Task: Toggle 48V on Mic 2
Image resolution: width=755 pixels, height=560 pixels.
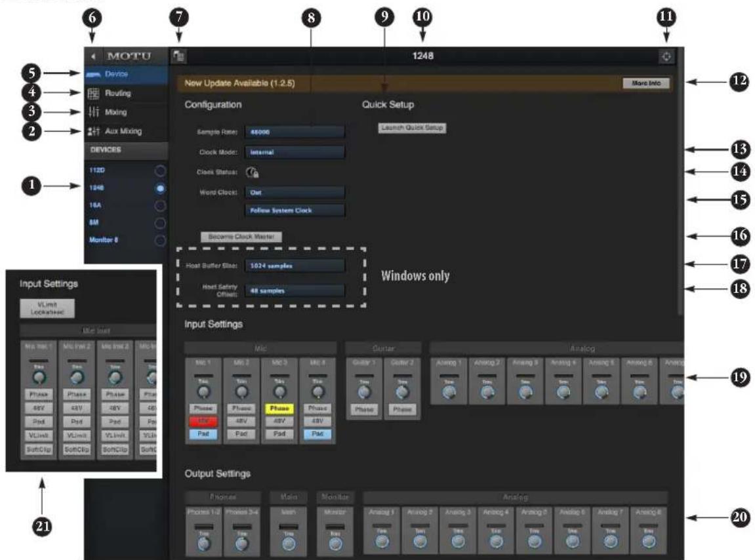Action: (241, 422)
